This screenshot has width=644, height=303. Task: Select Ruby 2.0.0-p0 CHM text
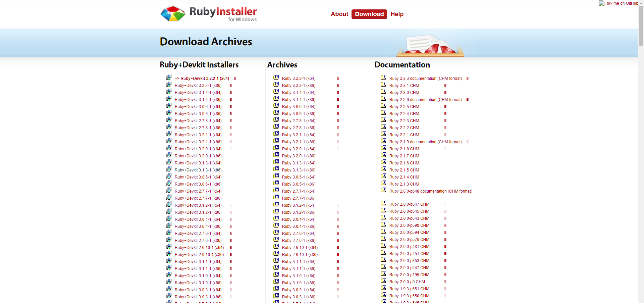point(407,282)
